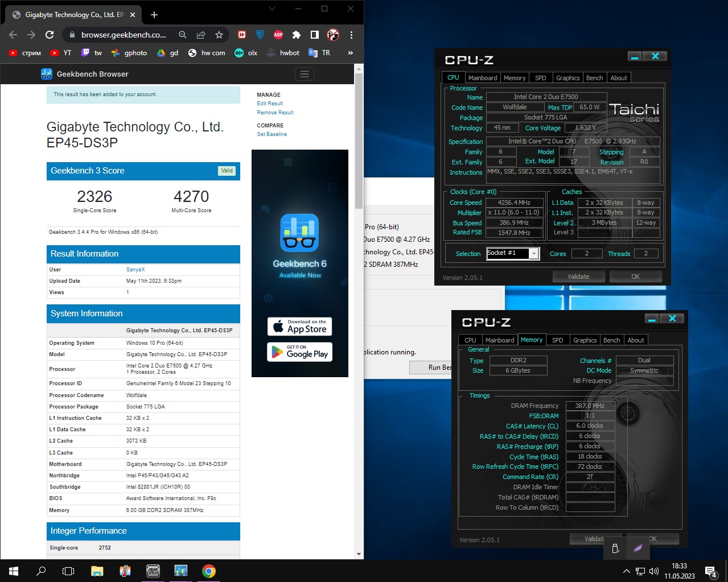Open Graphics tab in top CPU-Z window
The width and height of the screenshot is (728, 582).
click(568, 78)
